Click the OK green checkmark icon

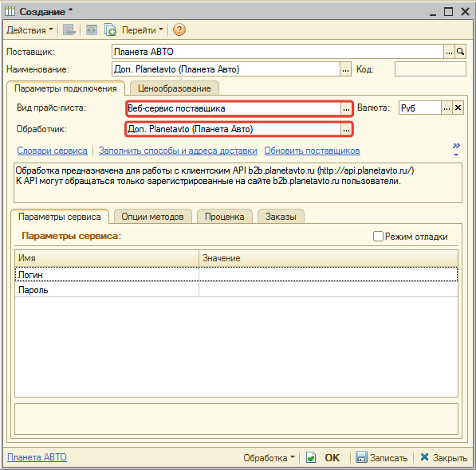310,457
